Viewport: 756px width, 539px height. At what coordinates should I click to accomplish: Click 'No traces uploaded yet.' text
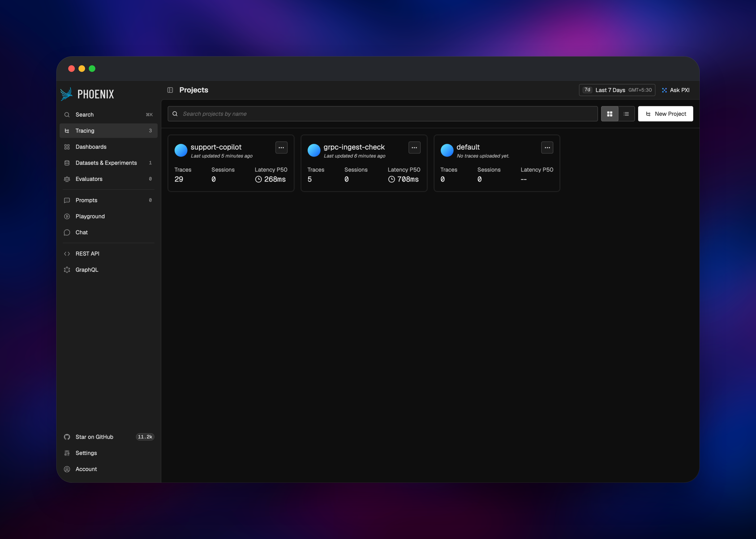483,156
